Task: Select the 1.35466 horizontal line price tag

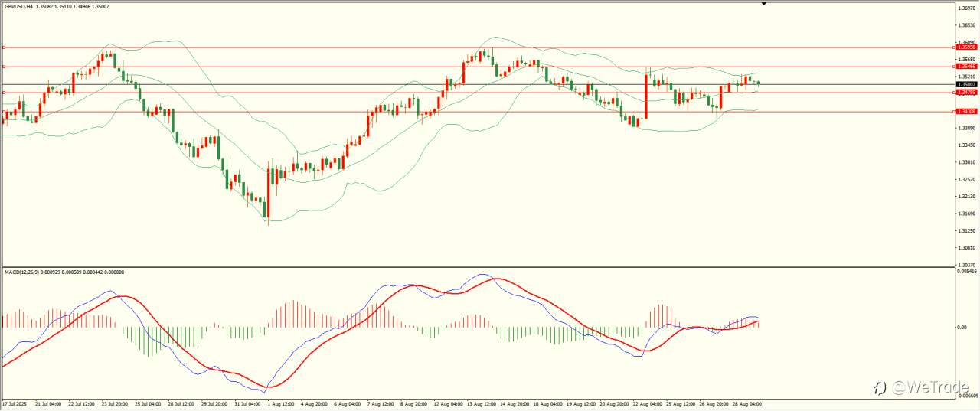Action: point(966,67)
